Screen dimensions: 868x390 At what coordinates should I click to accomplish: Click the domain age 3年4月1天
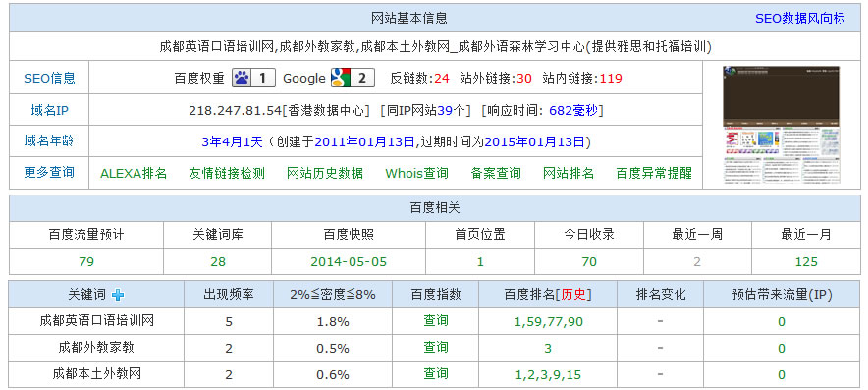(x=232, y=142)
